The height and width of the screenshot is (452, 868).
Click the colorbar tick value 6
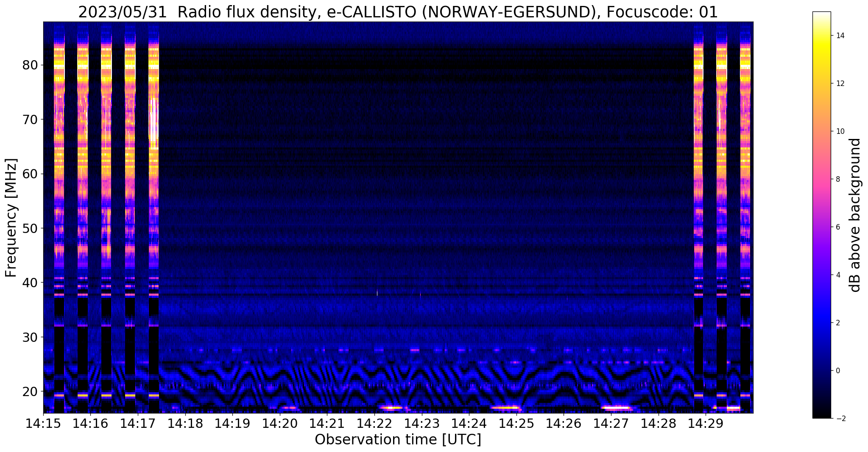[x=837, y=227]
